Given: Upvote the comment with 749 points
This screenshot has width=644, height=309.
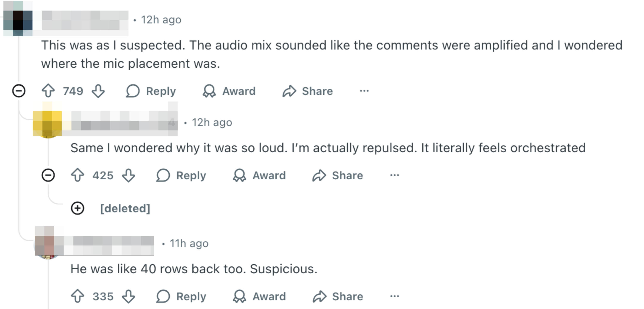Looking at the screenshot, I should coord(48,91).
